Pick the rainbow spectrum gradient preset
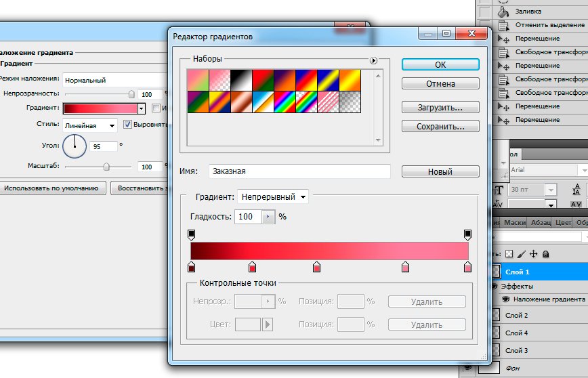Image resolution: width=588 pixels, height=378 pixels. point(285,102)
